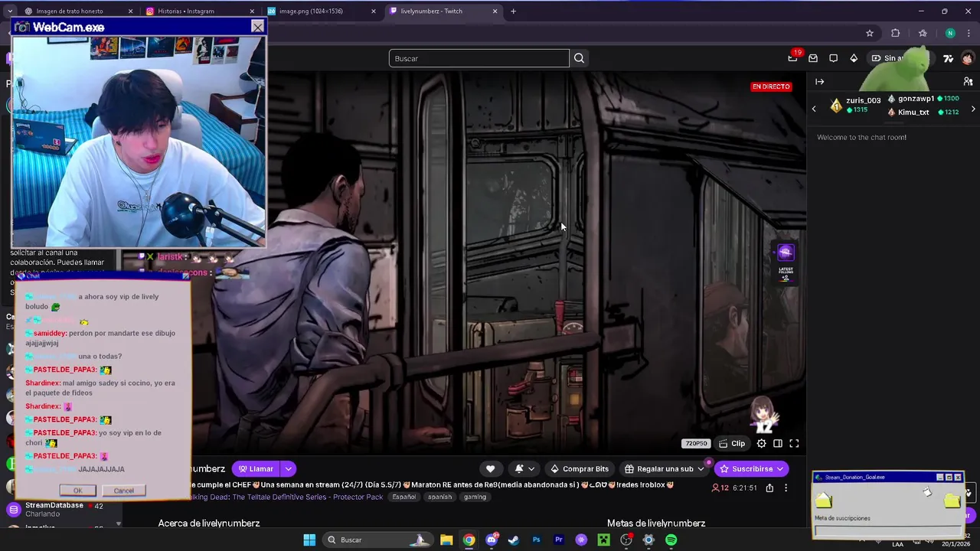The width and height of the screenshot is (980, 551).
Task: Open the Suscribirse dropdown button
Action: point(752,468)
